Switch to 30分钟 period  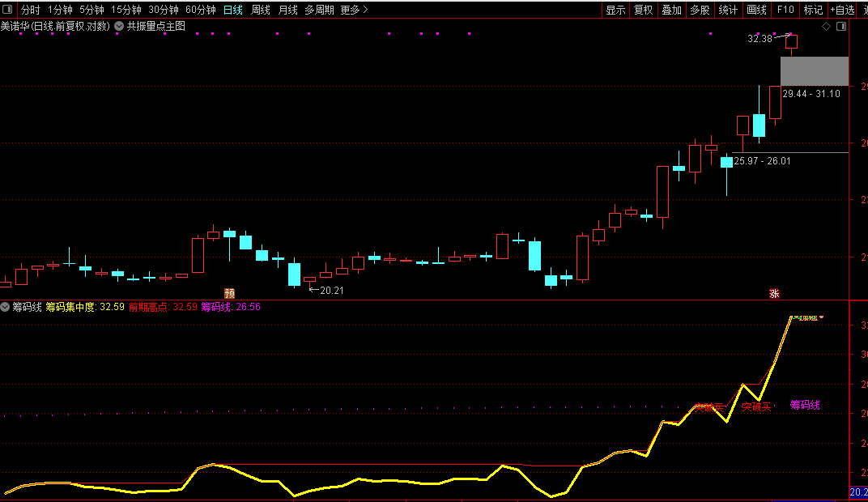pos(164,10)
